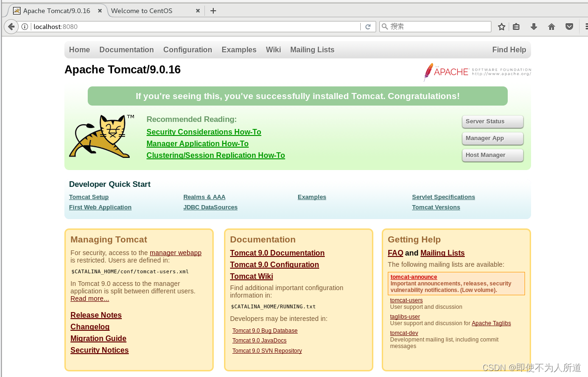Open Examples in the top navigation bar
Viewport: 588px width, 377px height.
coord(239,50)
